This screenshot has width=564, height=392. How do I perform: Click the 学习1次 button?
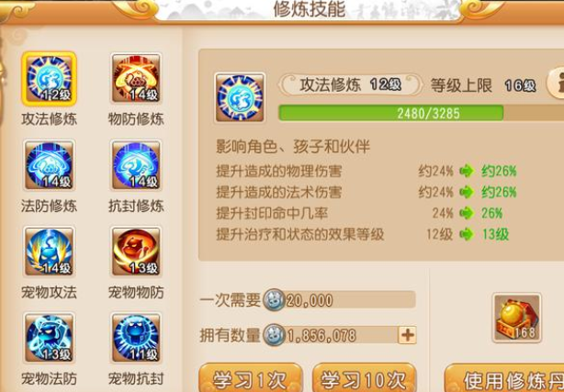(x=251, y=378)
